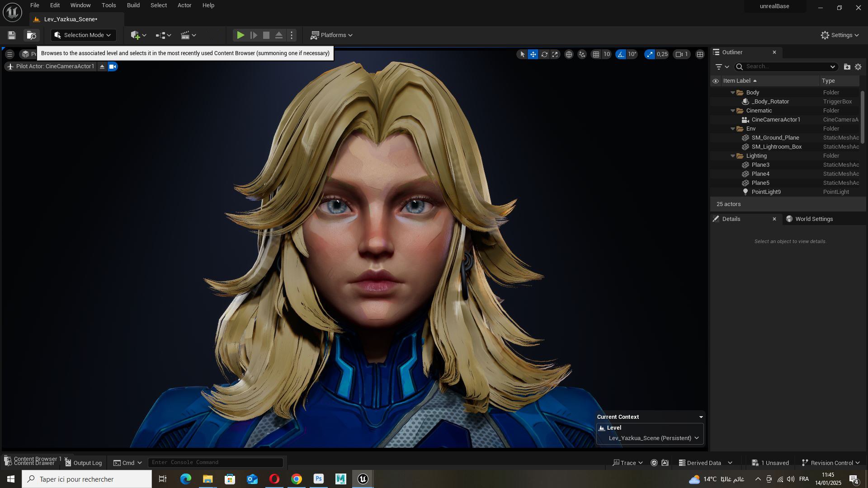Open Content Drawer from status bar
Screen dimensions: 868x488
(30, 463)
